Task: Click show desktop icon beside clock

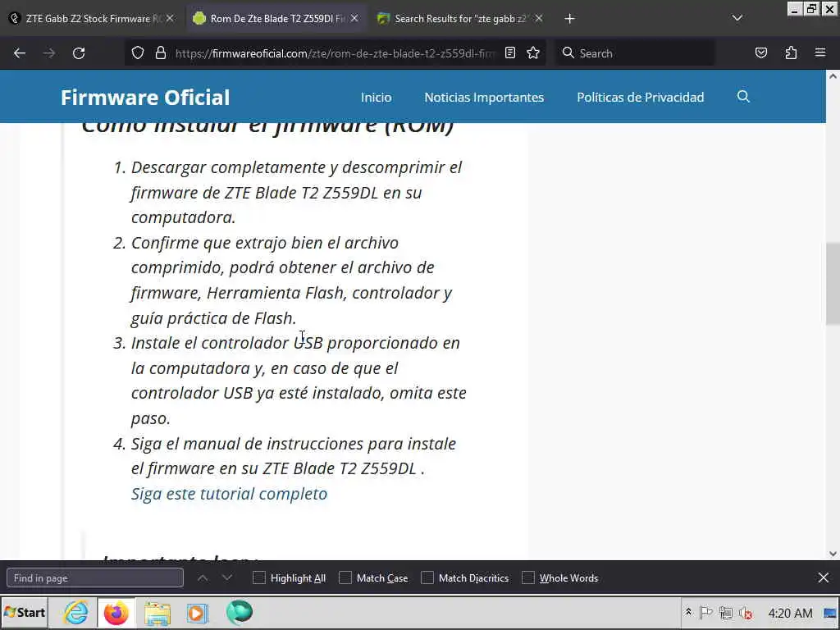Action: pyautogui.click(x=830, y=612)
